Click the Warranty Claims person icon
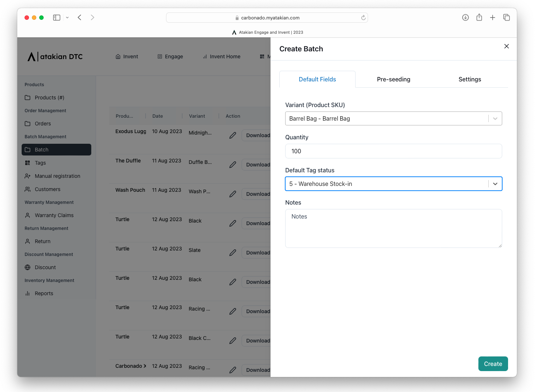 coord(28,215)
